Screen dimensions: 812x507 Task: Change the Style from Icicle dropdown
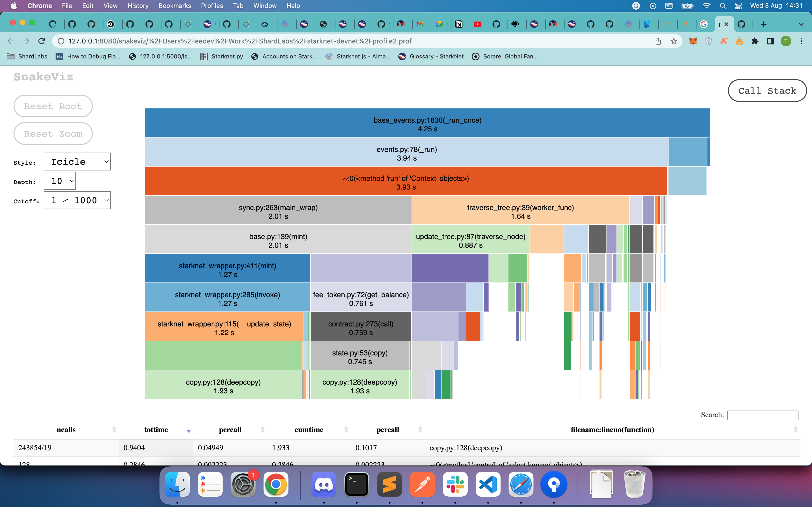77,161
